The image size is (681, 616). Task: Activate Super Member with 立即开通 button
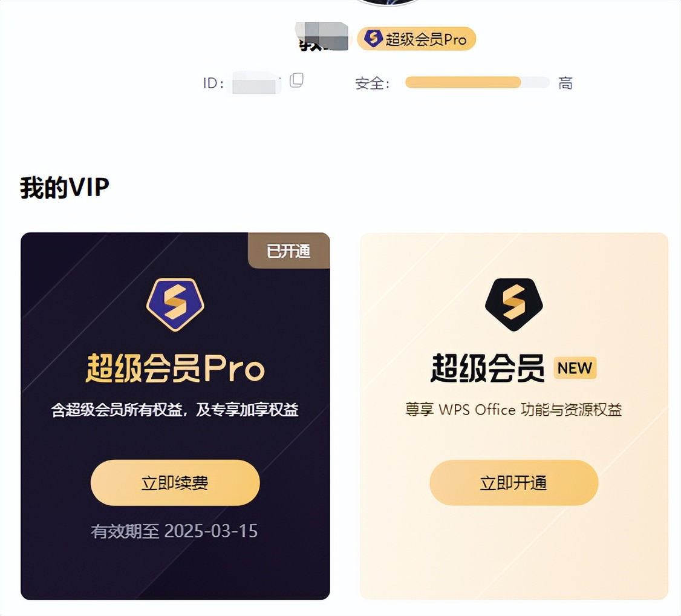[x=514, y=483]
